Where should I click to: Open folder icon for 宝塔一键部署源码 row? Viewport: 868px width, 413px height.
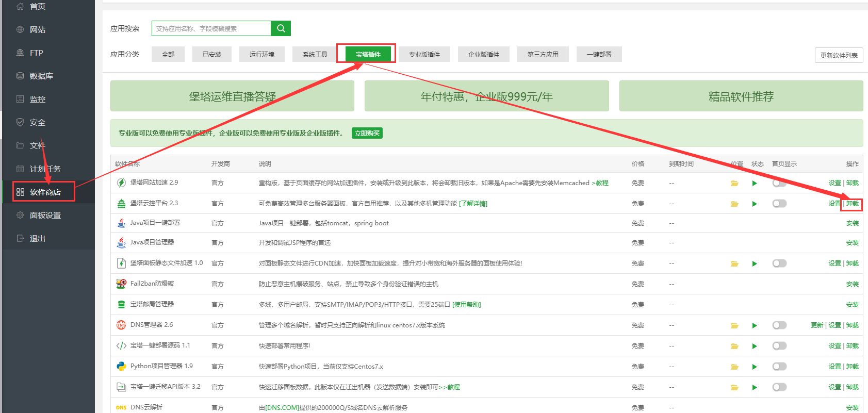pyautogui.click(x=734, y=346)
